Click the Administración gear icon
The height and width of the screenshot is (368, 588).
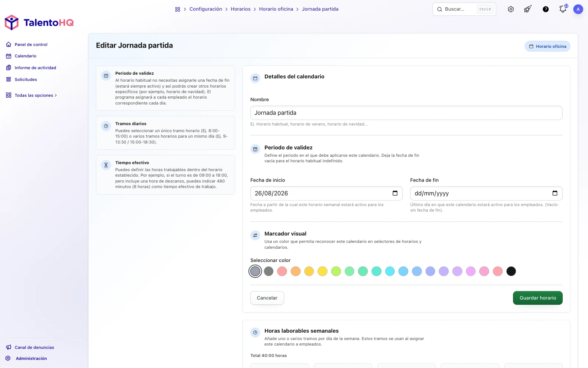8,358
